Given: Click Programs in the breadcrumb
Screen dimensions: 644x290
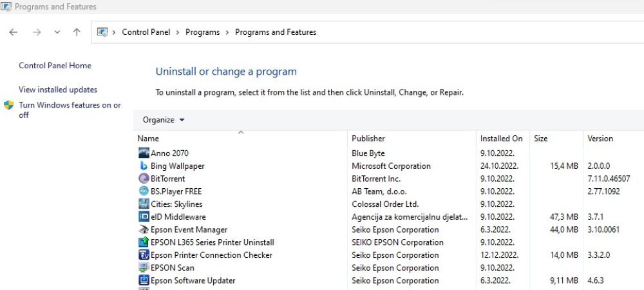Looking at the screenshot, I should (202, 32).
